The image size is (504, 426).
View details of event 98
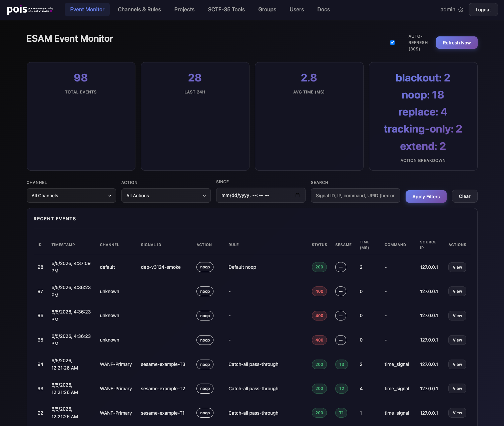coord(457,267)
